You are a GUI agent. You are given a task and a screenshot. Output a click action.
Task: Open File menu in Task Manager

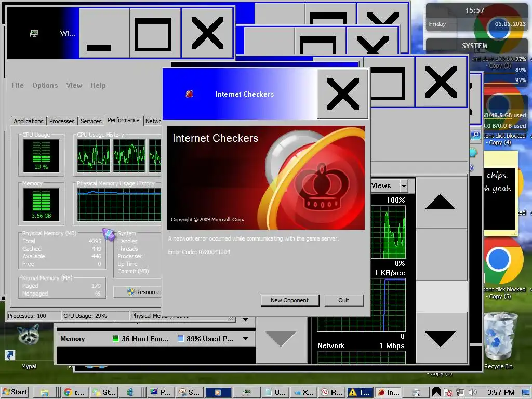pos(17,85)
